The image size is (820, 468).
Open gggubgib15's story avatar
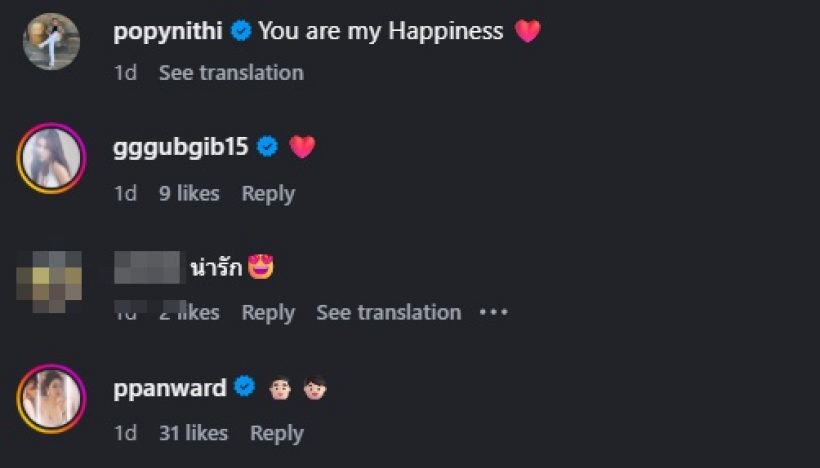click(x=51, y=157)
